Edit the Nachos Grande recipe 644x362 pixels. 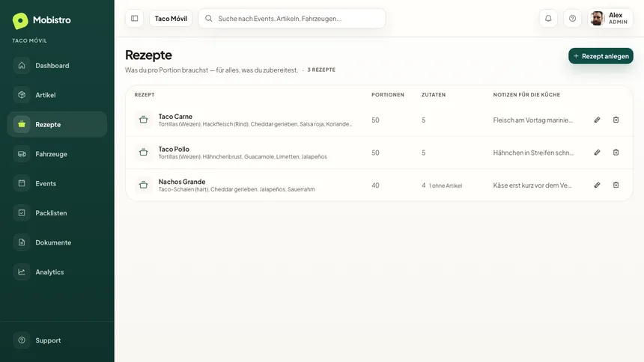[x=597, y=185]
